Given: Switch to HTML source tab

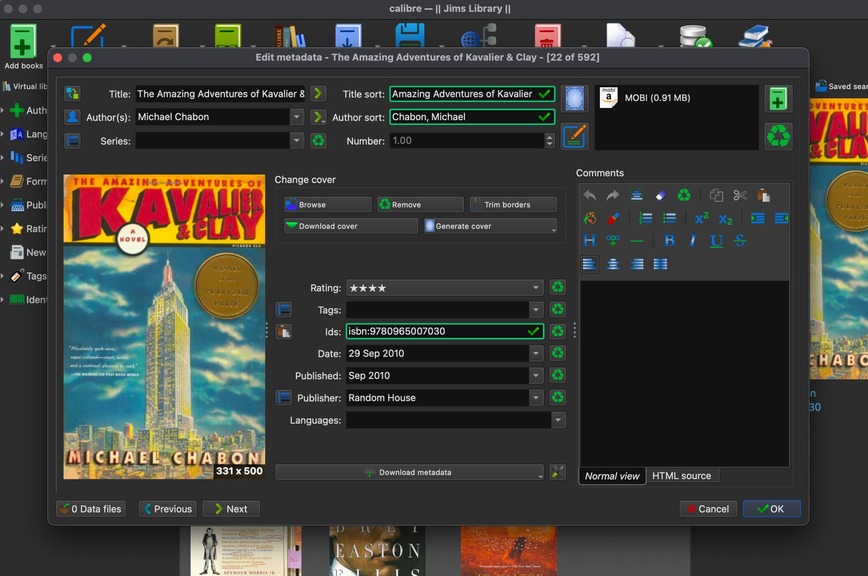Looking at the screenshot, I should 681,476.
